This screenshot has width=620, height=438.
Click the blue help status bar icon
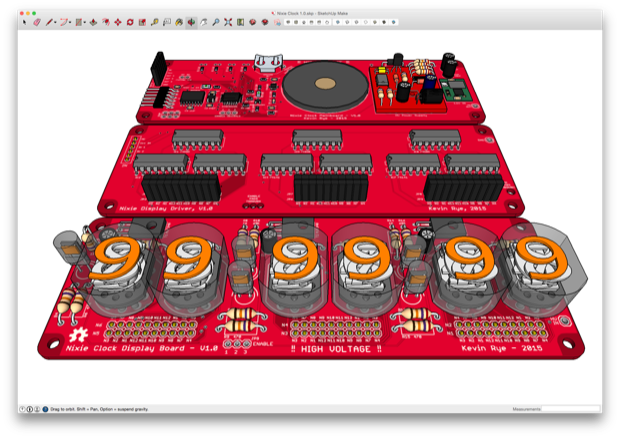45,409
